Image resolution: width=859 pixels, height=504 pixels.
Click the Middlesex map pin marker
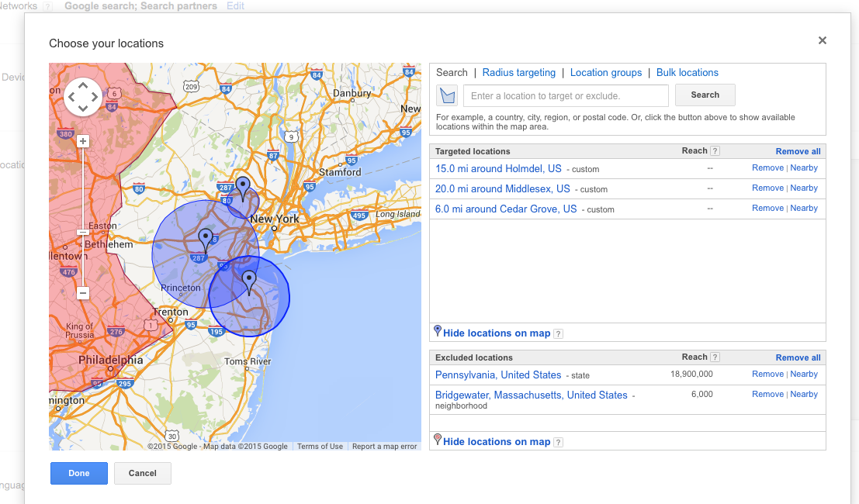point(206,240)
